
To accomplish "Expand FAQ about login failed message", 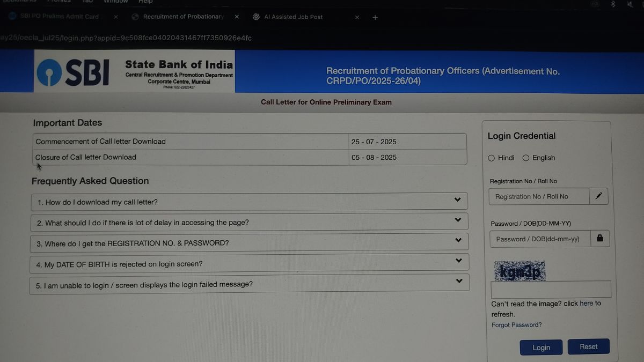I will 249,284.
